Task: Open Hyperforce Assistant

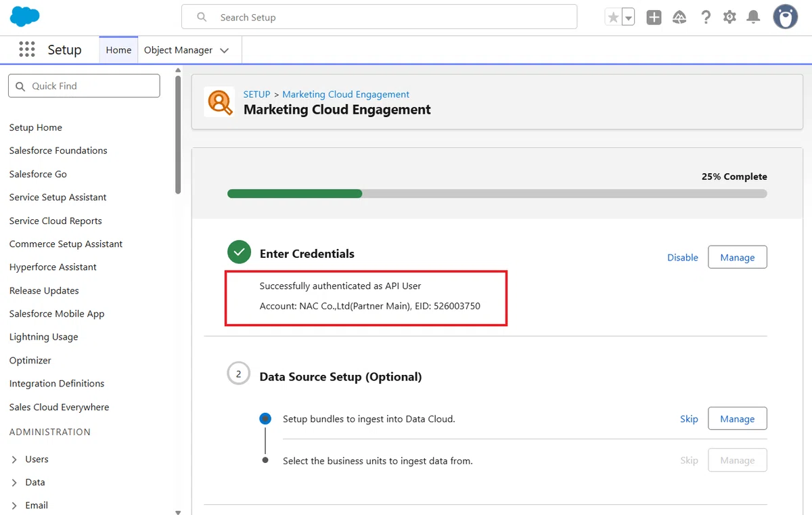Action: click(x=53, y=267)
